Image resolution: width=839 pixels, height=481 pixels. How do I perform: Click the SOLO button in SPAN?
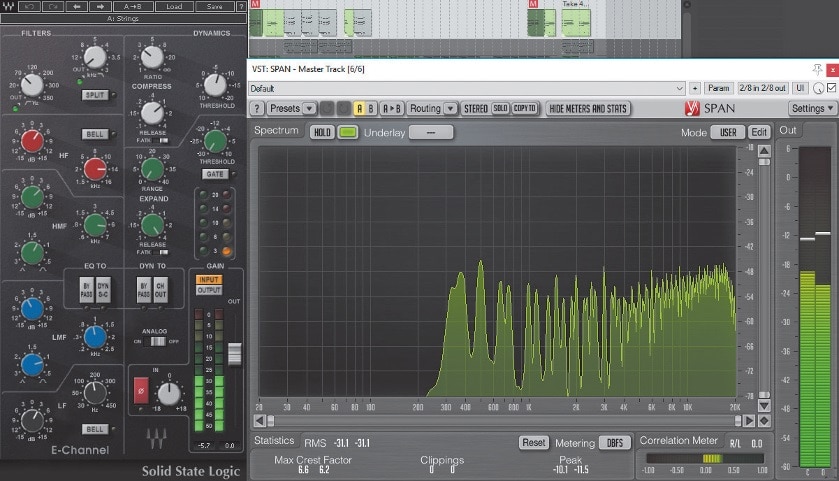tap(500, 109)
